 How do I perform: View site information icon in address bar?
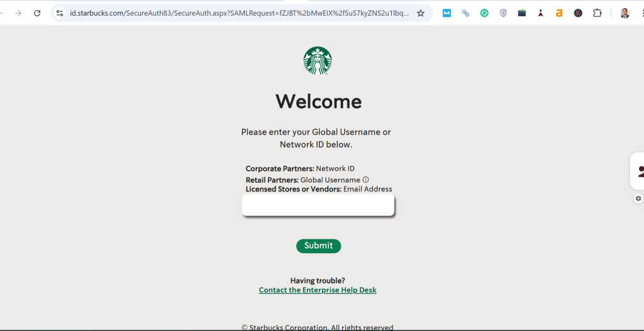(x=60, y=13)
